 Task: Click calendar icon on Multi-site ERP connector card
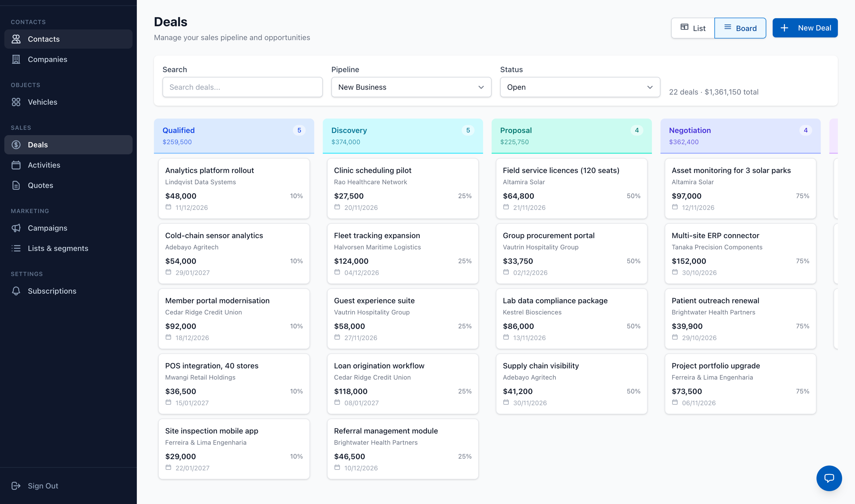pos(675,272)
